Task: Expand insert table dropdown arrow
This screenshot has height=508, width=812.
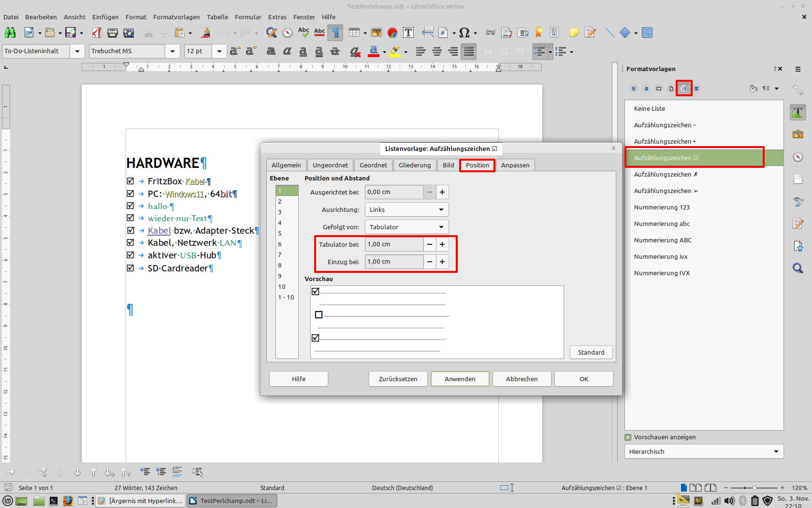Action: [365, 33]
